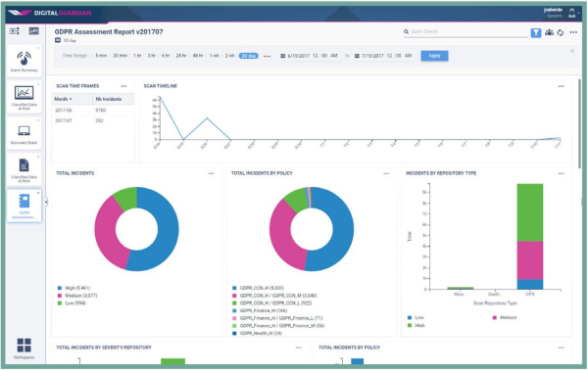Close the GDPR Assessment sidebar tile

point(38,193)
